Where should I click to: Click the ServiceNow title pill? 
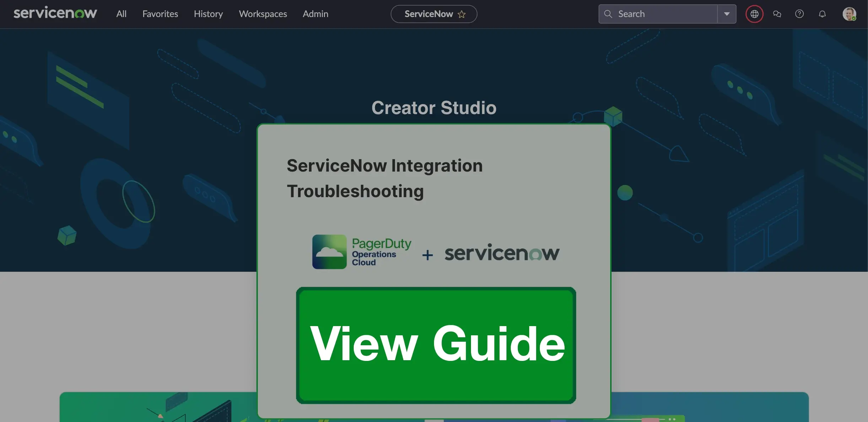pyautogui.click(x=434, y=14)
